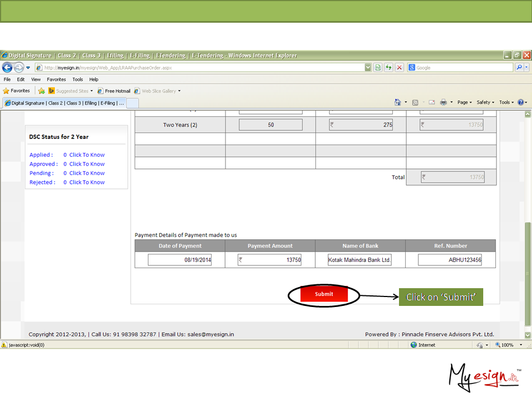
Task: Click the RSS feeds icon
Action: tap(415, 103)
